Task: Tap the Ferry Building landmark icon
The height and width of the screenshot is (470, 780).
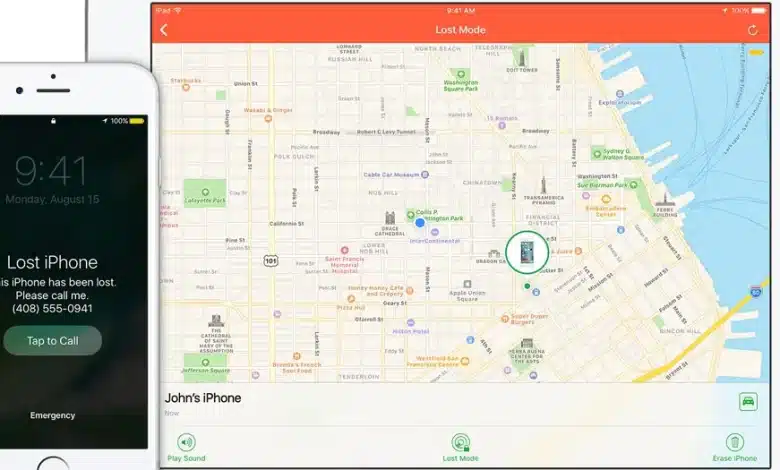Action: click(664, 199)
